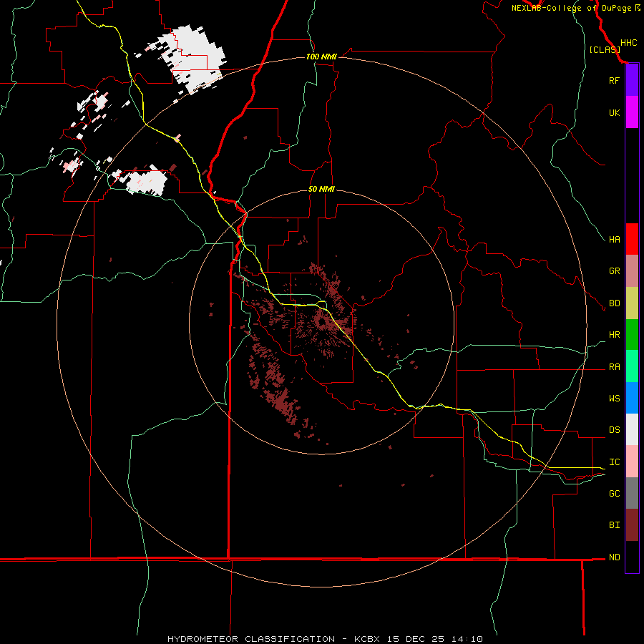The height and width of the screenshot is (644, 644).
Task: Click the [CLAS] units label
Action: tap(605, 49)
